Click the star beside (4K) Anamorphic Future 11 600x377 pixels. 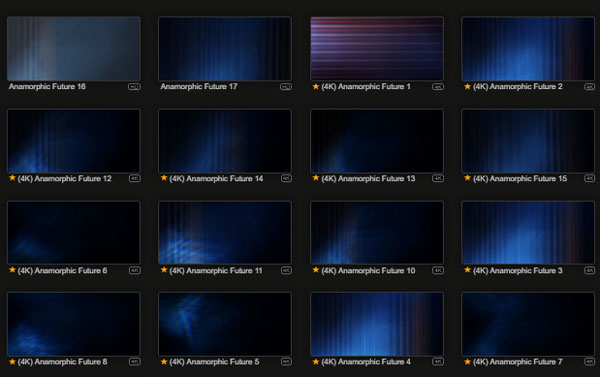click(x=164, y=270)
